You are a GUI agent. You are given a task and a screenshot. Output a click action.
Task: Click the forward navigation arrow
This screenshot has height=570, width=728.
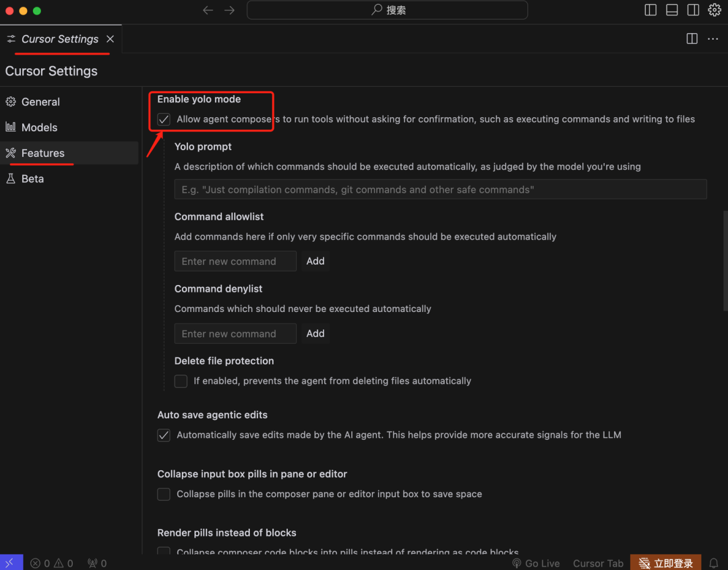click(229, 10)
